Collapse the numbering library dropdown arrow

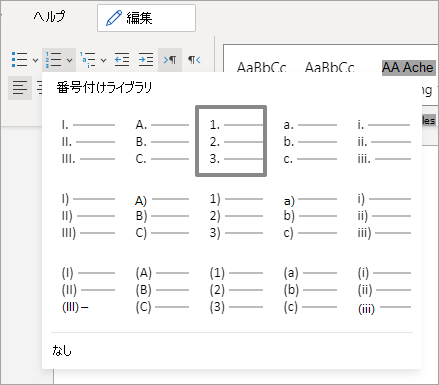pos(69,60)
